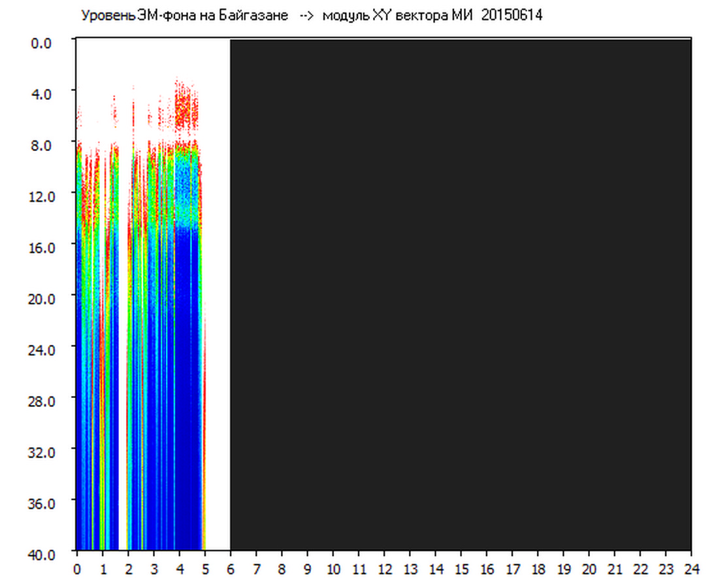Click the y-axis label '8.0'
Screen dimensions: 716x588
click(41, 146)
